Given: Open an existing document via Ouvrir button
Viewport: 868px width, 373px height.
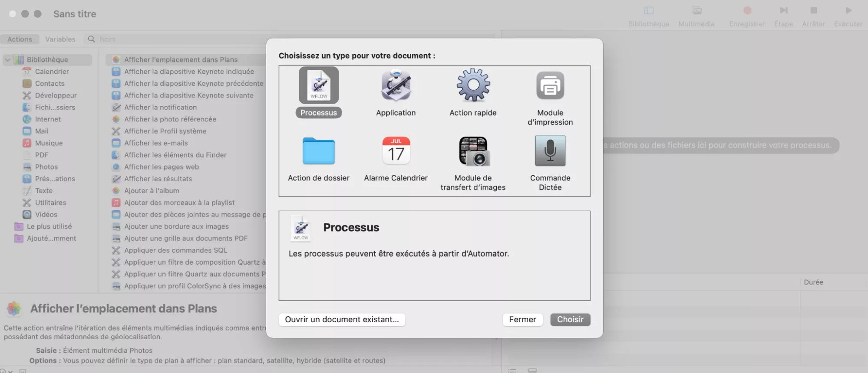Looking at the screenshot, I should [342, 320].
